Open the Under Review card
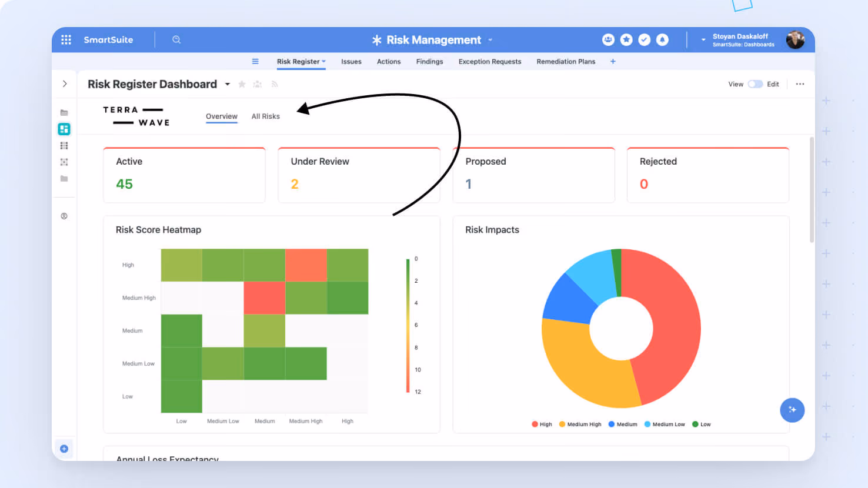This screenshot has height=488, width=868. pos(359,175)
